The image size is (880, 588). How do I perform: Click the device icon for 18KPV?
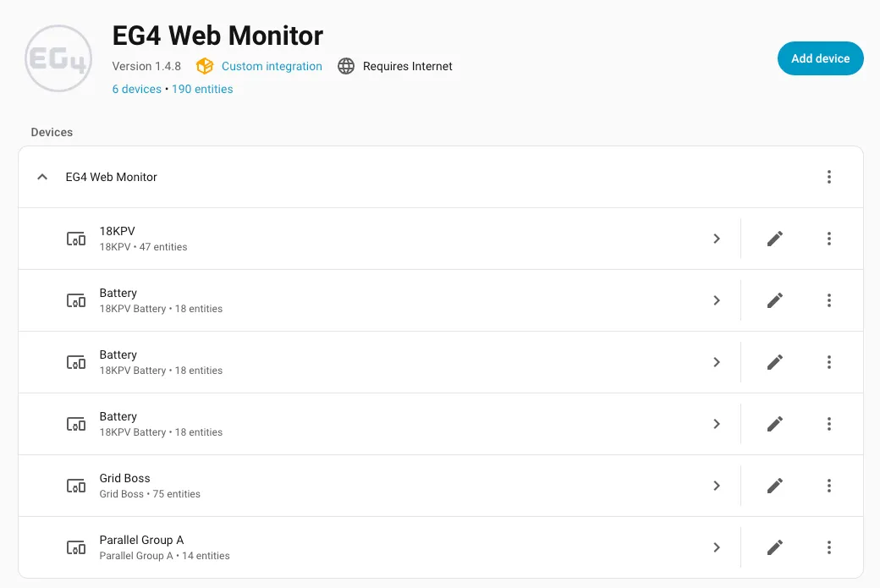[x=76, y=239]
